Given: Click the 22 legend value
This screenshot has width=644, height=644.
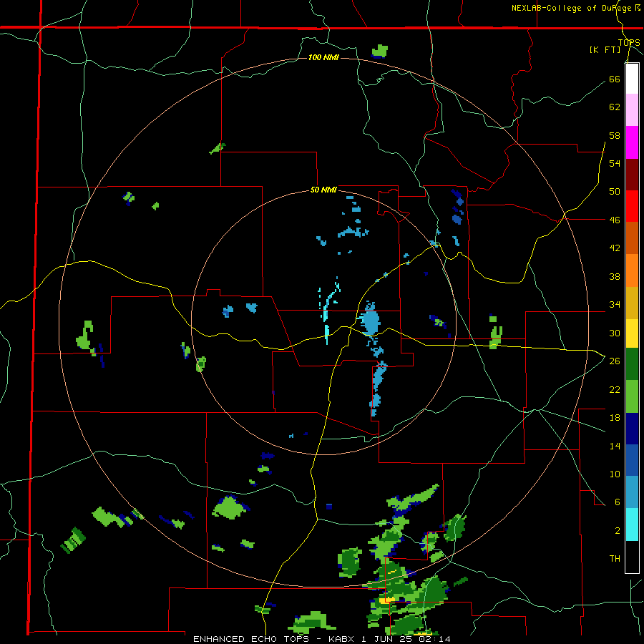Looking at the screenshot, I should (x=615, y=389).
